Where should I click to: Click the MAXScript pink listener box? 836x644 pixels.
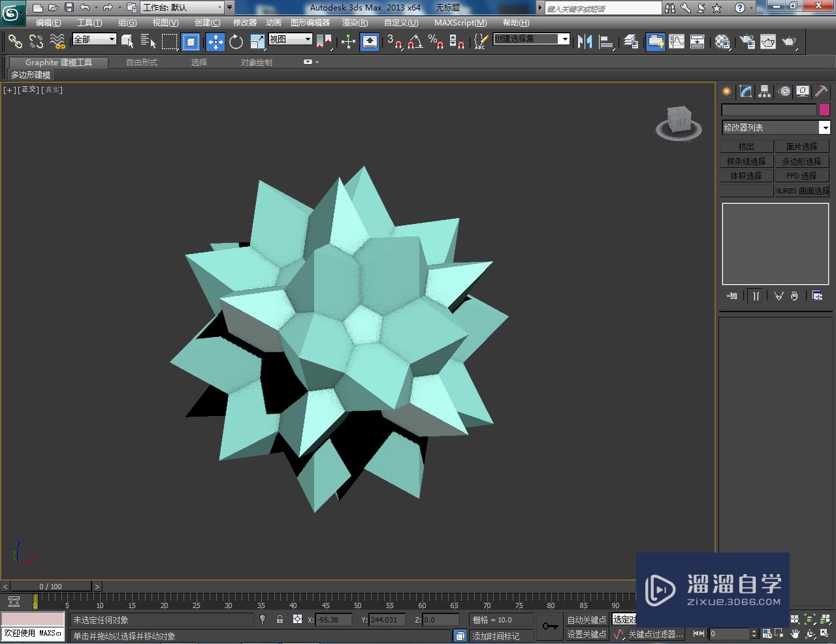33,619
